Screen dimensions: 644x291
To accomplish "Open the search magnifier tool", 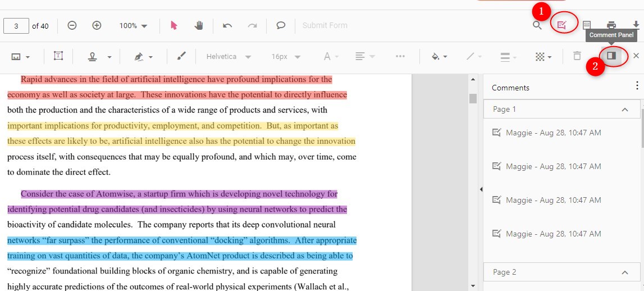I will tap(537, 25).
